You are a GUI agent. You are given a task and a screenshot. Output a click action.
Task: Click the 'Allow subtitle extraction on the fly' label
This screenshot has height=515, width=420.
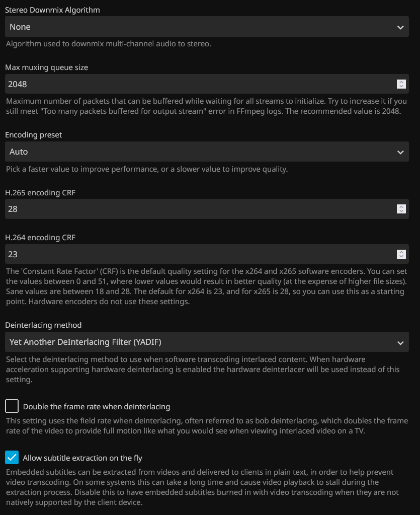(x=82, y=458)
